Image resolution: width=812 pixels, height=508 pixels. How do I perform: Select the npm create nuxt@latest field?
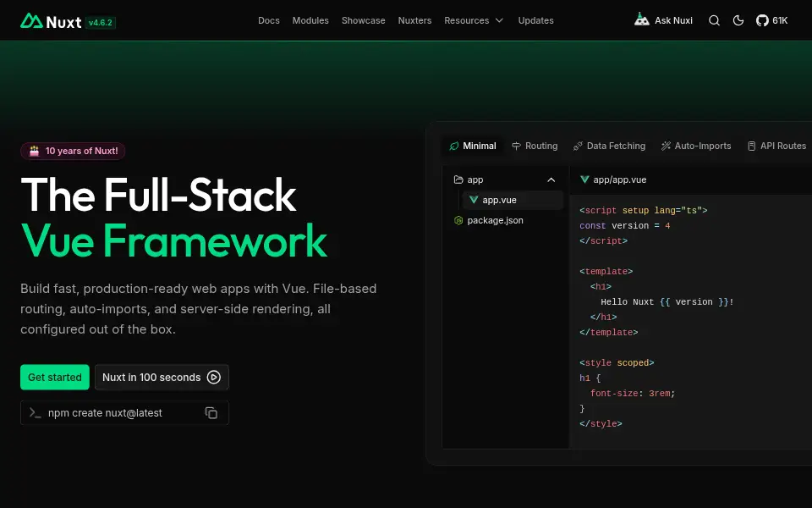coord(124,412)
